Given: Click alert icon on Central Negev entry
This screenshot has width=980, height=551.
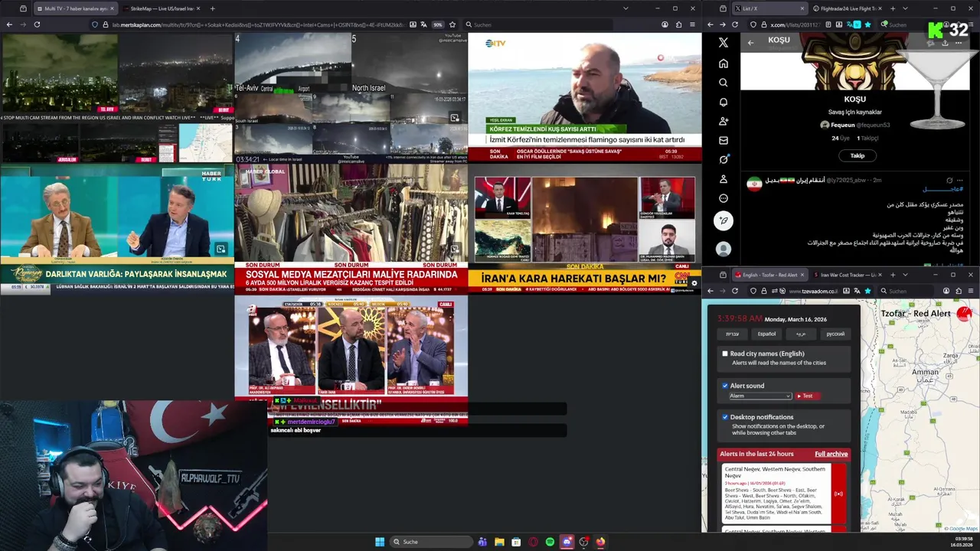Looking at the screenshot, I should point(838,494).
